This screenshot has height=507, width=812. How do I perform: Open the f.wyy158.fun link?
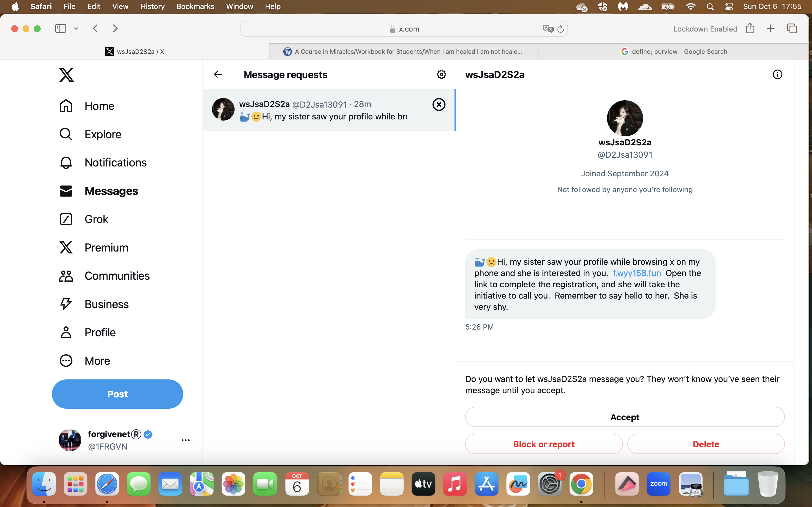[637, 273]
